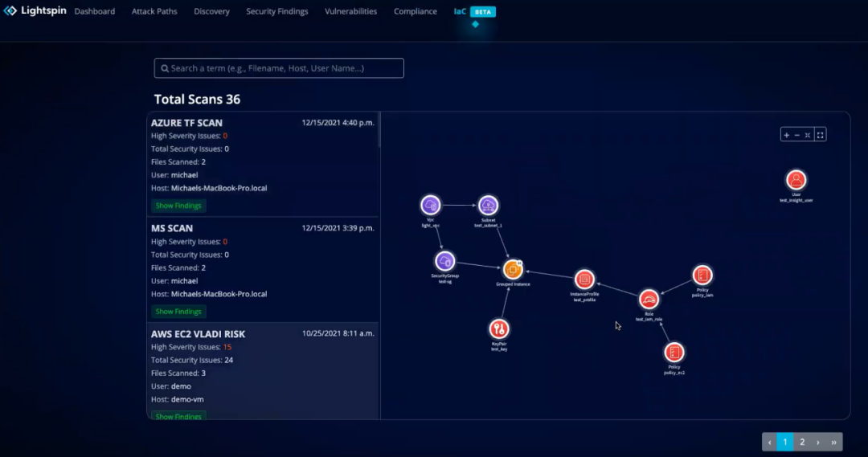This screenshot has height=457, width=868.
Task: Open the Dashboard page
Action: (x=95, y=11)
